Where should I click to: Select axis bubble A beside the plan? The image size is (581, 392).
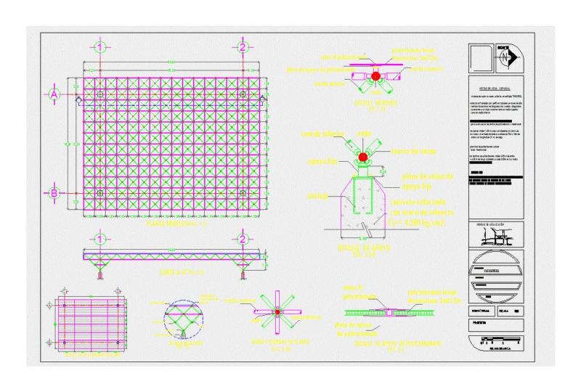(x=54, y=94)
